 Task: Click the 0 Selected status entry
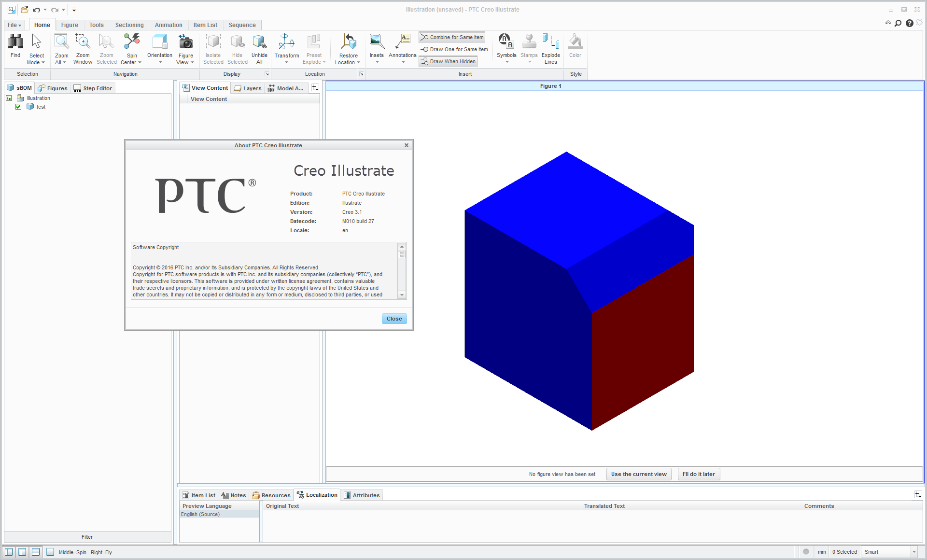844,552
